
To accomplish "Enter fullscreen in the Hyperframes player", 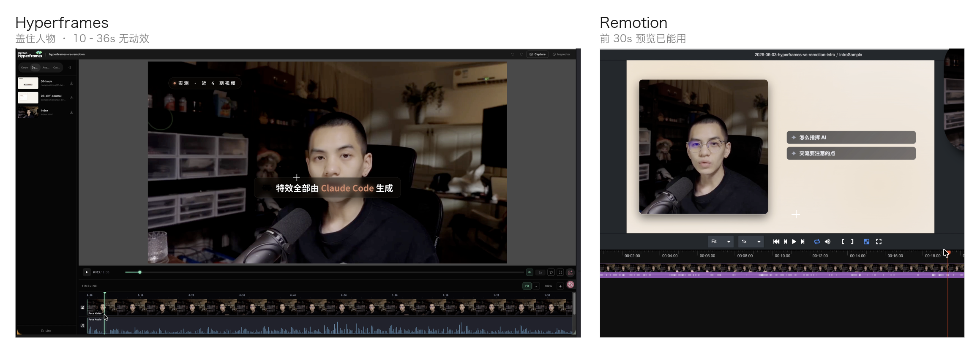I will pos(560,272).
